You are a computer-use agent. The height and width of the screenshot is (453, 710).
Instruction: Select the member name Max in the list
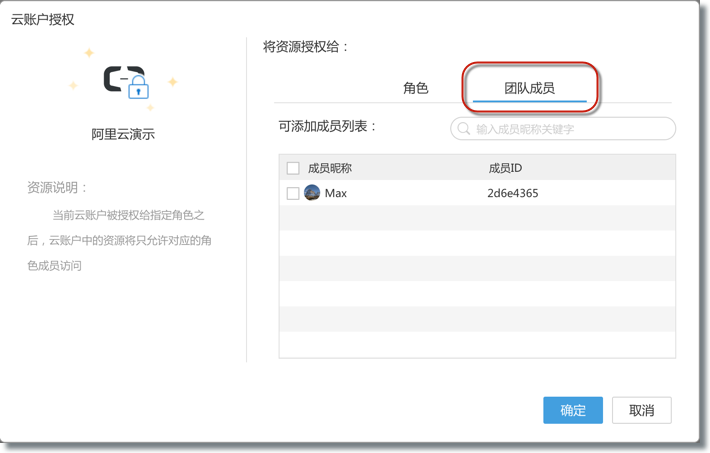pos(336,193)
